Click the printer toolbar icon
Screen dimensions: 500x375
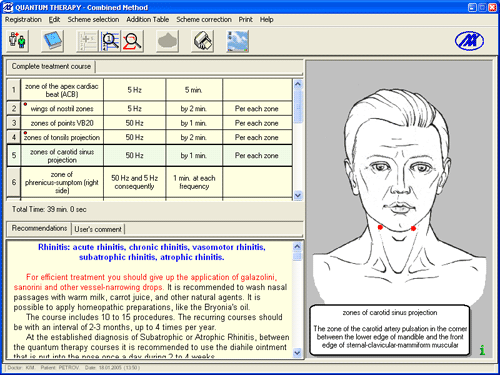[x=202, y=41]
